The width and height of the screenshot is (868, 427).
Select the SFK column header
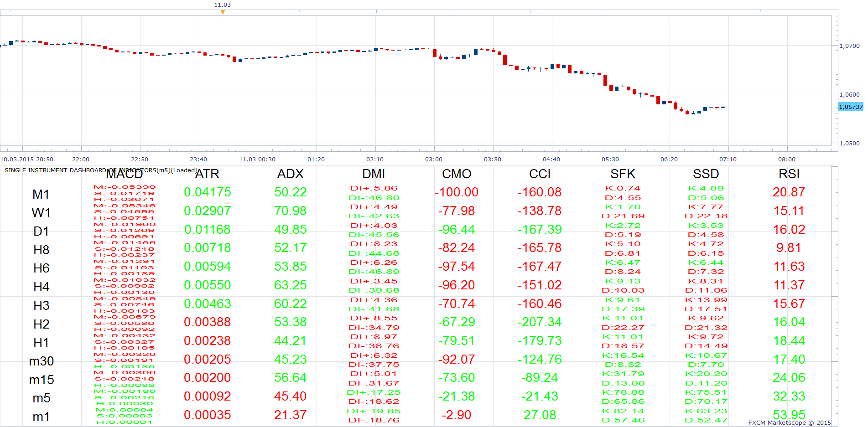pyautogui.click(x=623, y=174)
